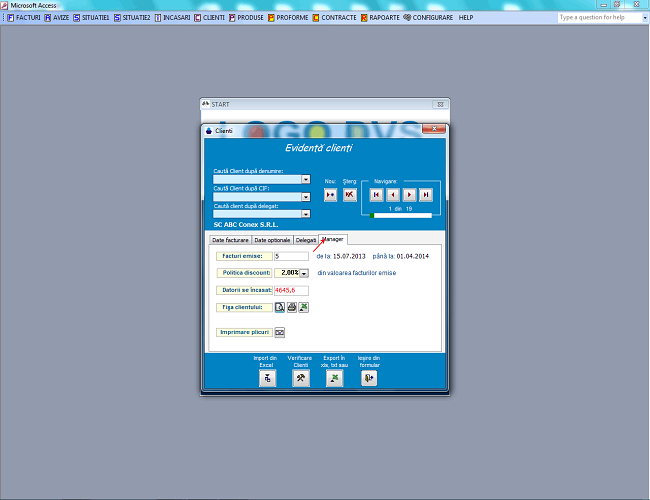
Task: Click the Facturi emise label
Action: point(244,256)
